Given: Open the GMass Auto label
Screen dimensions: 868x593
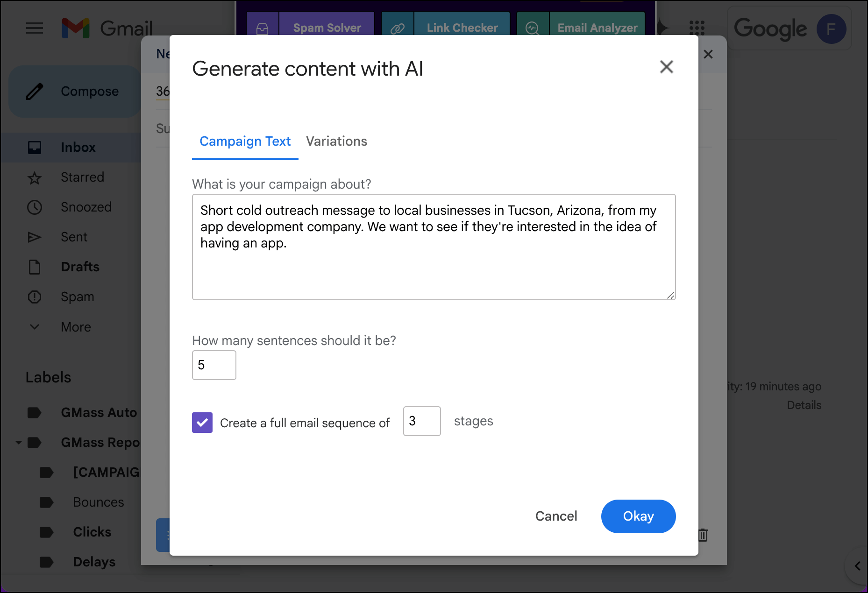Looking at the screenshot, I should [x=99, y=413].
